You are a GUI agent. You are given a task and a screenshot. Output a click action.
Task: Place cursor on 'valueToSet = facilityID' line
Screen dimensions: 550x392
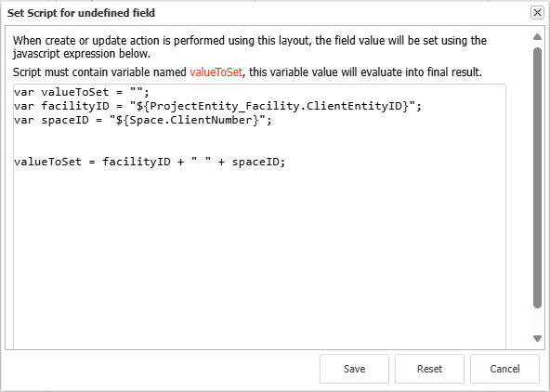pyautogui.click(x=150, y=162)
